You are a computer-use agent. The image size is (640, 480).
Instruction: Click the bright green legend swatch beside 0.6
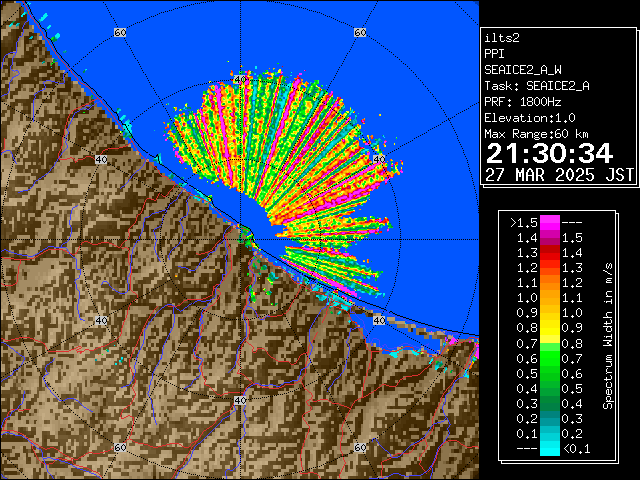click(550, 358)
